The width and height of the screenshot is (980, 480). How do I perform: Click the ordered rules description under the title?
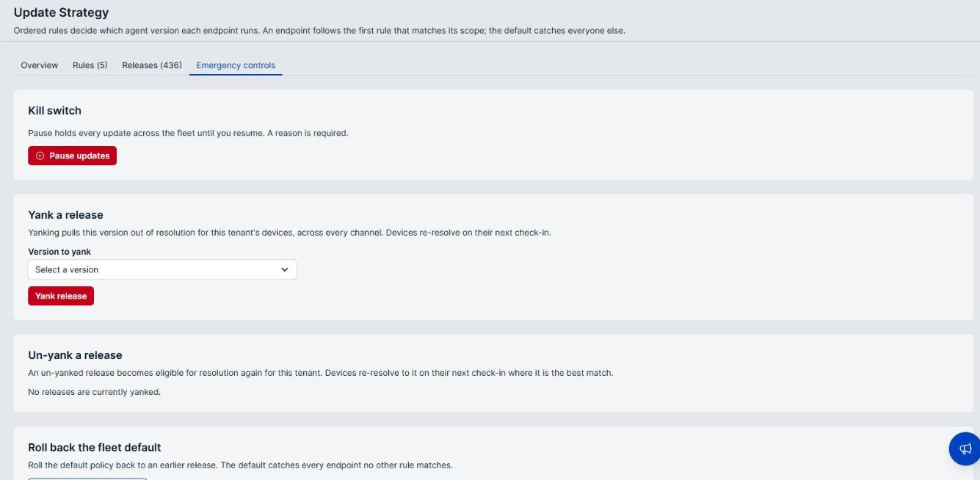tap(319, 31)
